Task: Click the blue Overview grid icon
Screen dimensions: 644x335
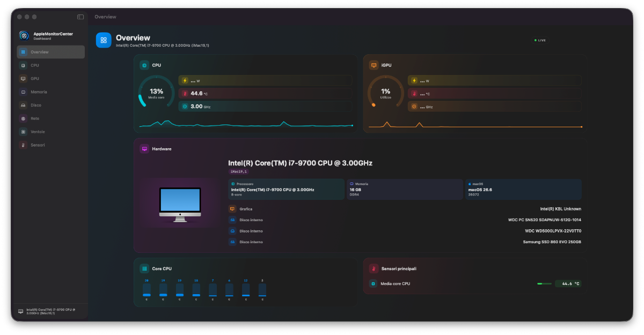Action: (104, 40)
